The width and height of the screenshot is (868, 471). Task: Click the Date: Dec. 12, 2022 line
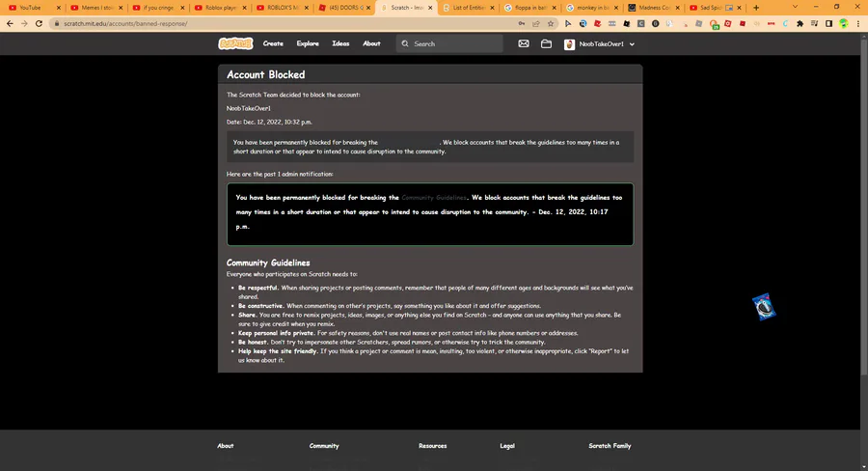click(x=269, y=122)
